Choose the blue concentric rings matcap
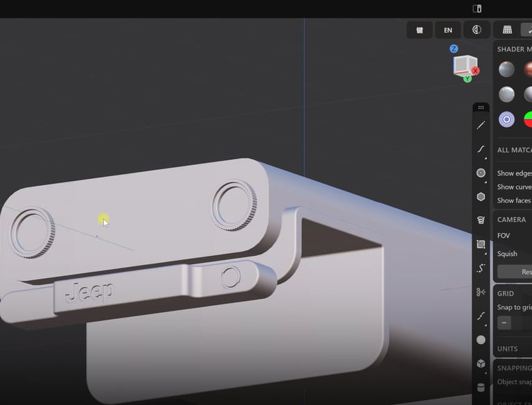Viewport: 532px width, 405px height. tap(506, 119)
